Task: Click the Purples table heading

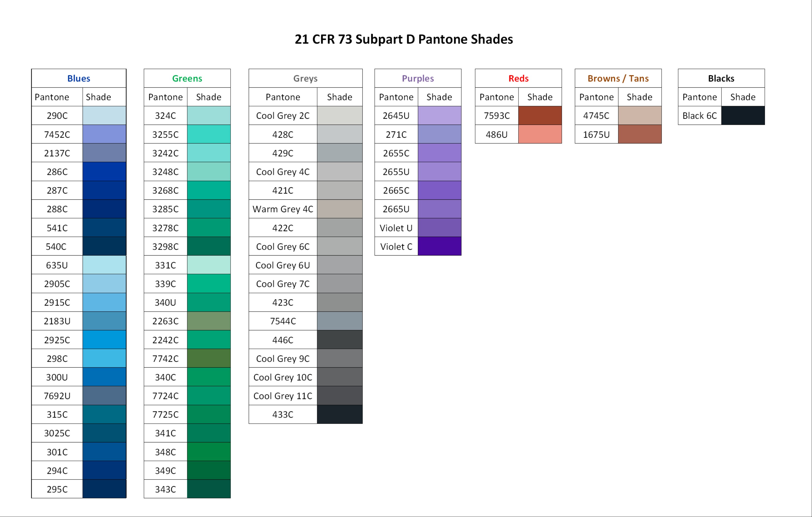Action: click(x=418, y=78)
